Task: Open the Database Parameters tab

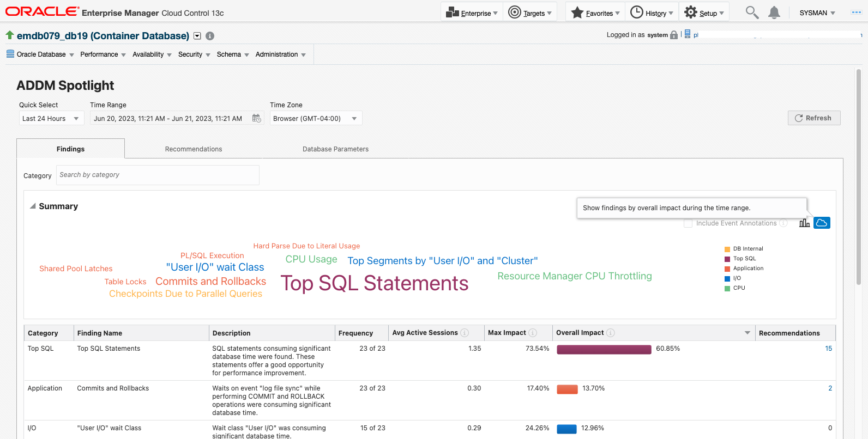Action: (335, 149)
